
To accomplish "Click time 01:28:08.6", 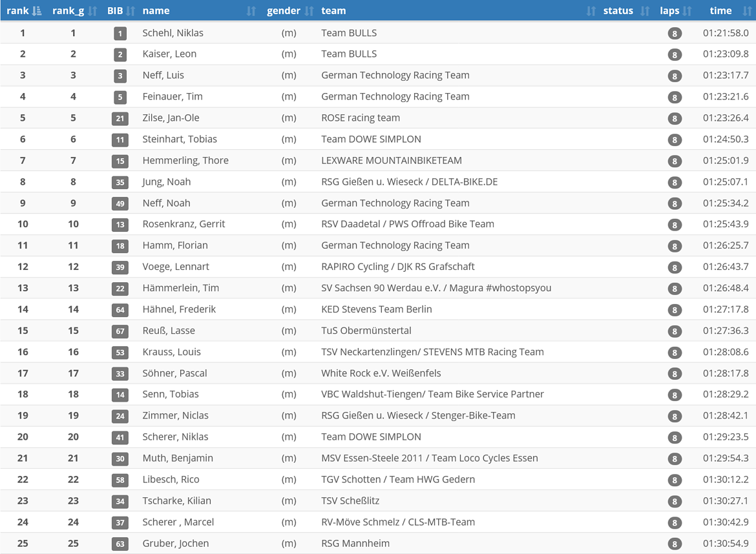I will pyautogui.click(x=726, y=352).
